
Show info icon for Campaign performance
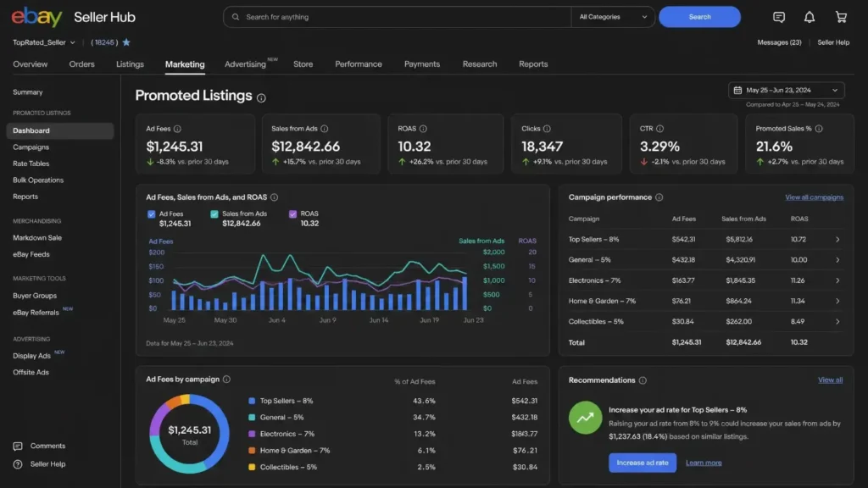[x=659, y=197]
